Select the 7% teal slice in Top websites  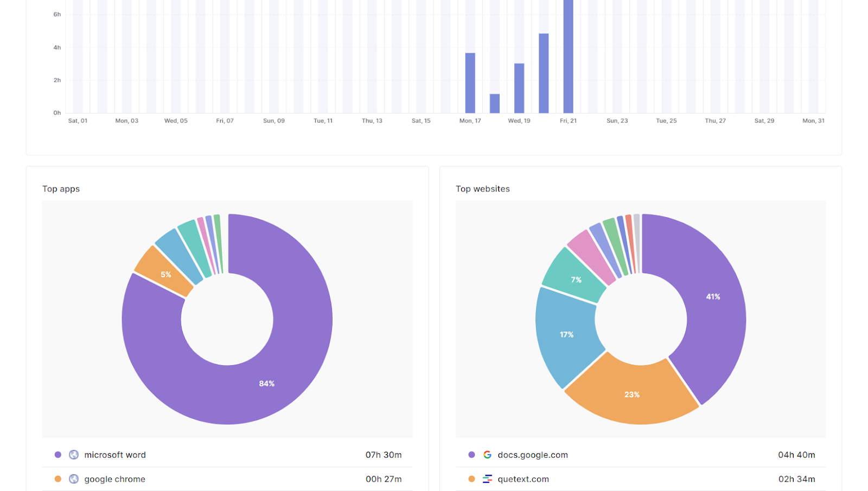point(576,279)
